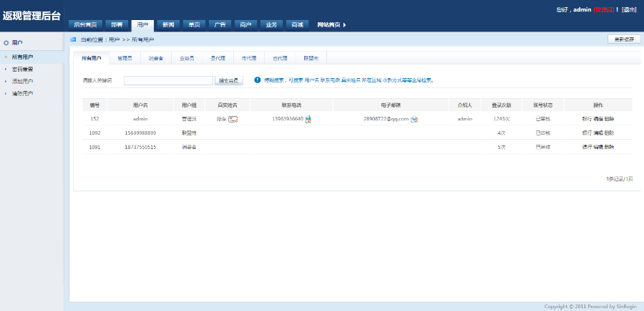The image size is (644, 311).
Task: Open 清除用户 in the sidebar
Action: click(23, 93)
